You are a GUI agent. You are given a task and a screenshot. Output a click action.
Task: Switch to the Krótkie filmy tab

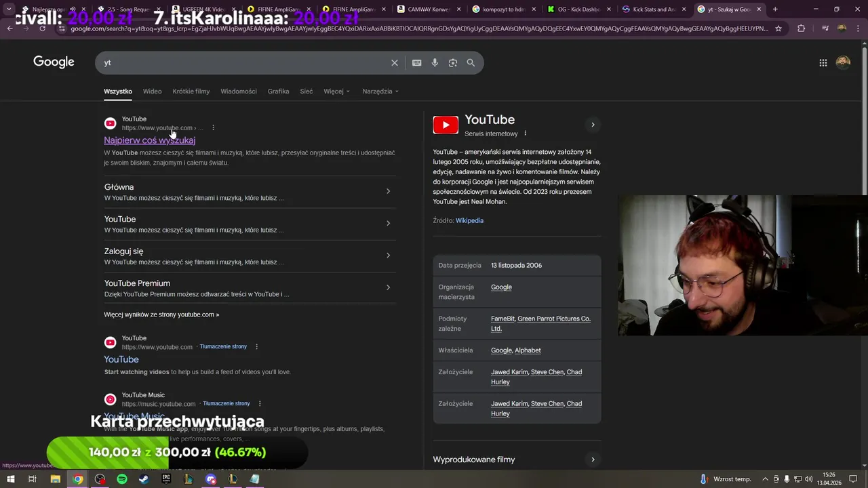[191, 91]
